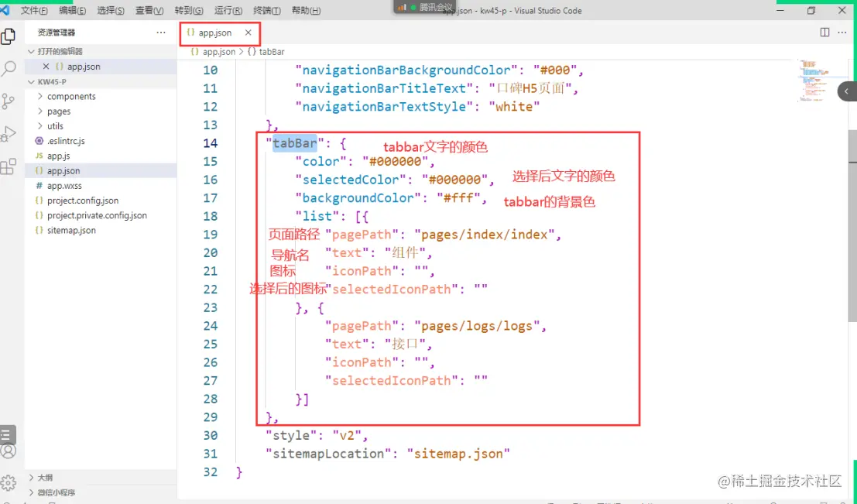Viewport: 857px width, 504px height.
Task: Open the 选择(S) menu
Action: coord(111,10)
